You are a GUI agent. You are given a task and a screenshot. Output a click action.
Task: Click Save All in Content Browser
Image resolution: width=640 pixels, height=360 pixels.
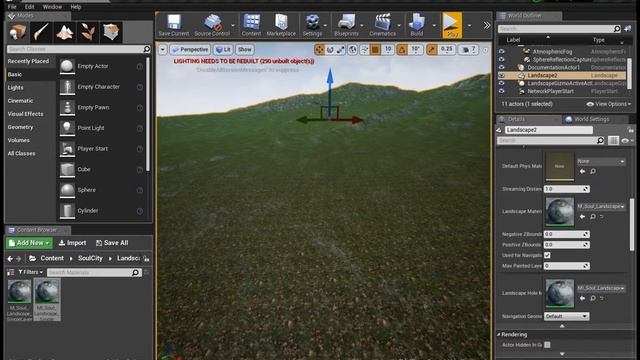coord(112,243)
